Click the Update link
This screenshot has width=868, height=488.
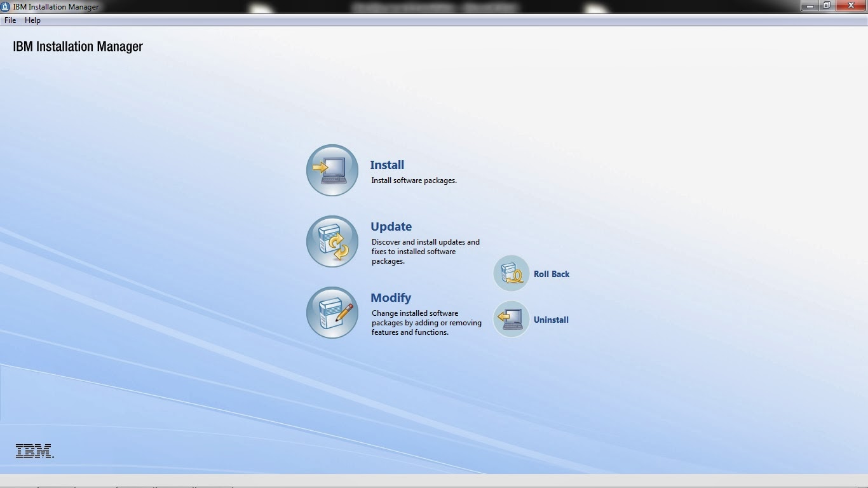click(391, 226)
